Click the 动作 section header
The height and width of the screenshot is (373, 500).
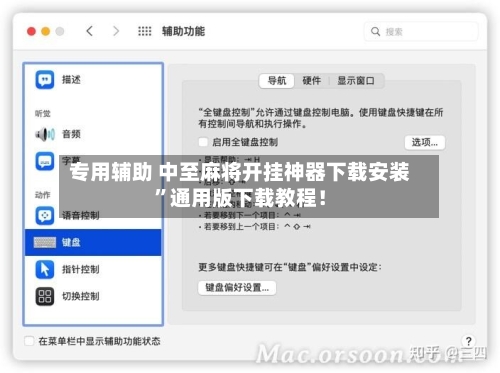coord(43,195)
